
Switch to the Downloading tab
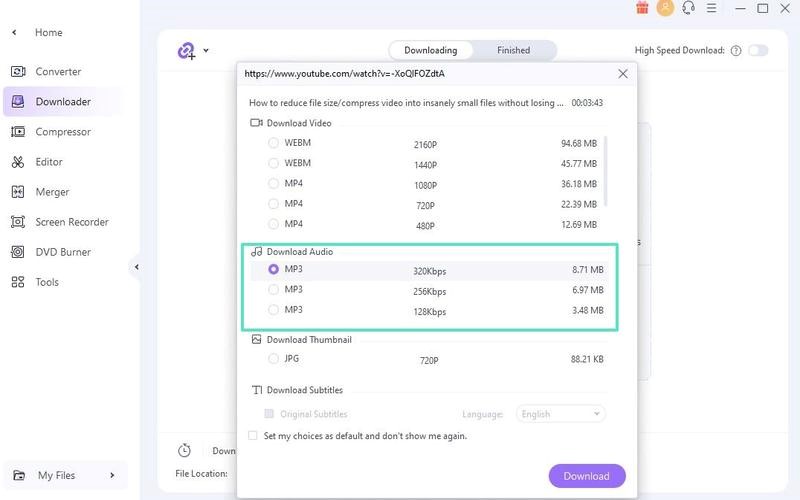pos(430,50)
